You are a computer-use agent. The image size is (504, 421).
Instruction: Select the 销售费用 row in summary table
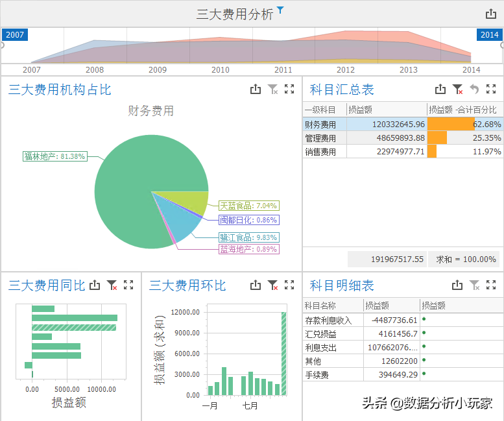tap(324, 151)
